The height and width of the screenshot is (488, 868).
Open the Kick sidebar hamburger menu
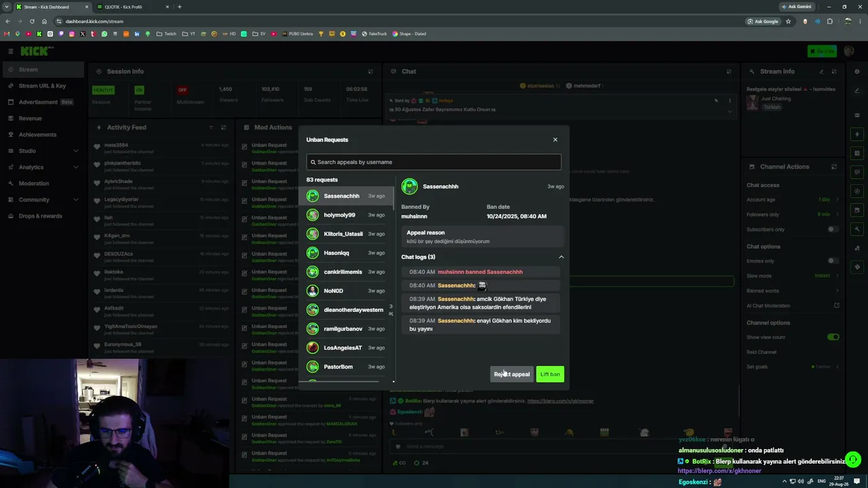coord(11,51)
